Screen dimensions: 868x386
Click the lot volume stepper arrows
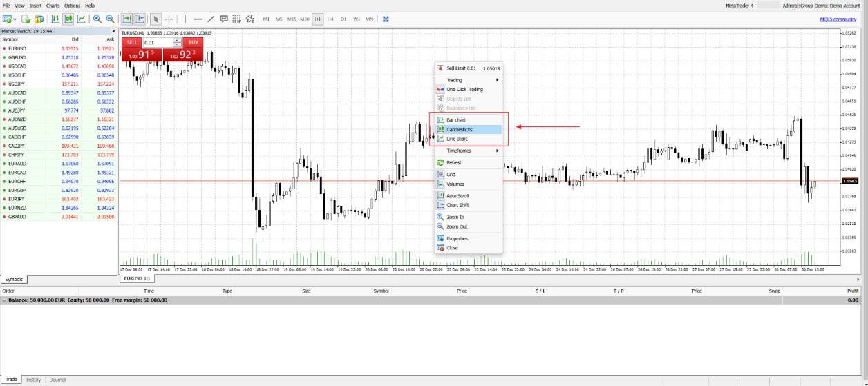[178, 42]
